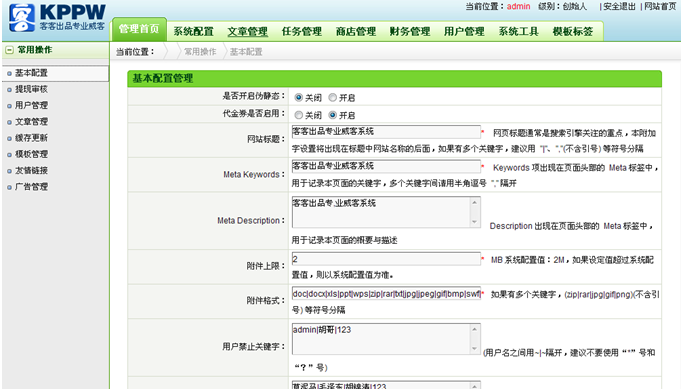This screenshot has width=681, height=389.
Task: Open the 用户管理 top menu
Action: [x=464, y=31]
